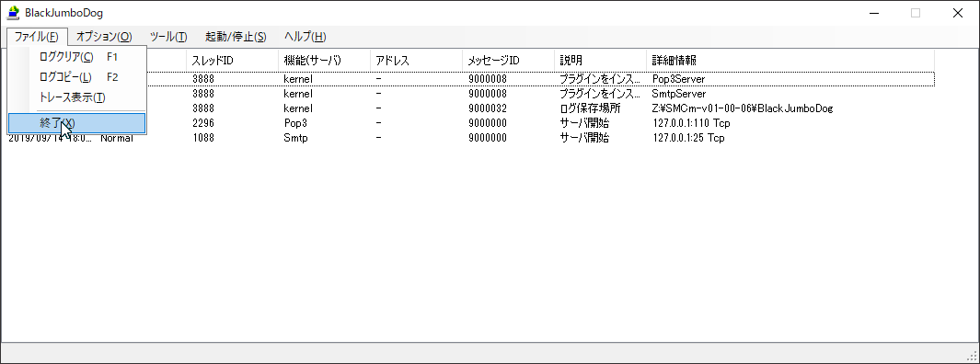This screenshot has height=364, width=980.
Task: Click the Smtp server function cell
Action: pyautogui.click(x=295, y=138)
